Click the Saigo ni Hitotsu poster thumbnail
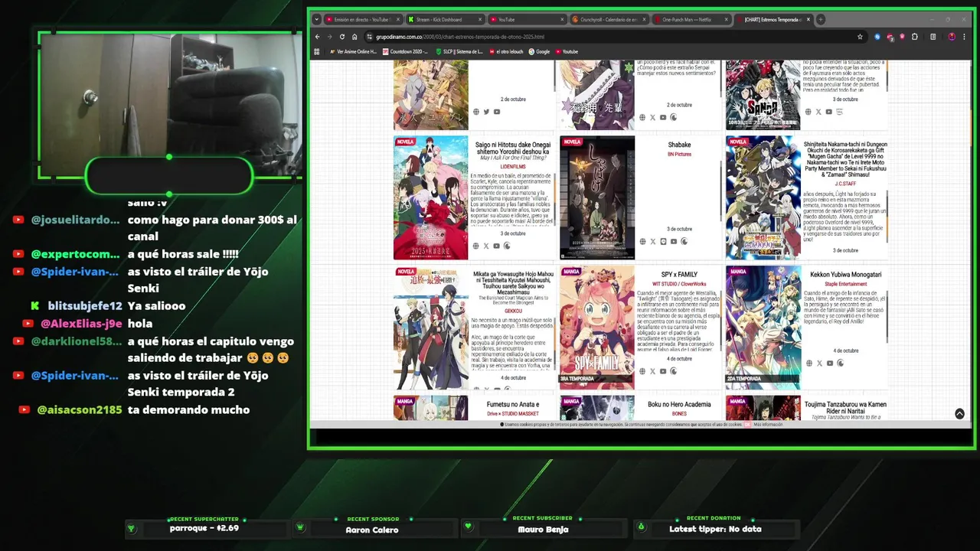 (430, 197)
